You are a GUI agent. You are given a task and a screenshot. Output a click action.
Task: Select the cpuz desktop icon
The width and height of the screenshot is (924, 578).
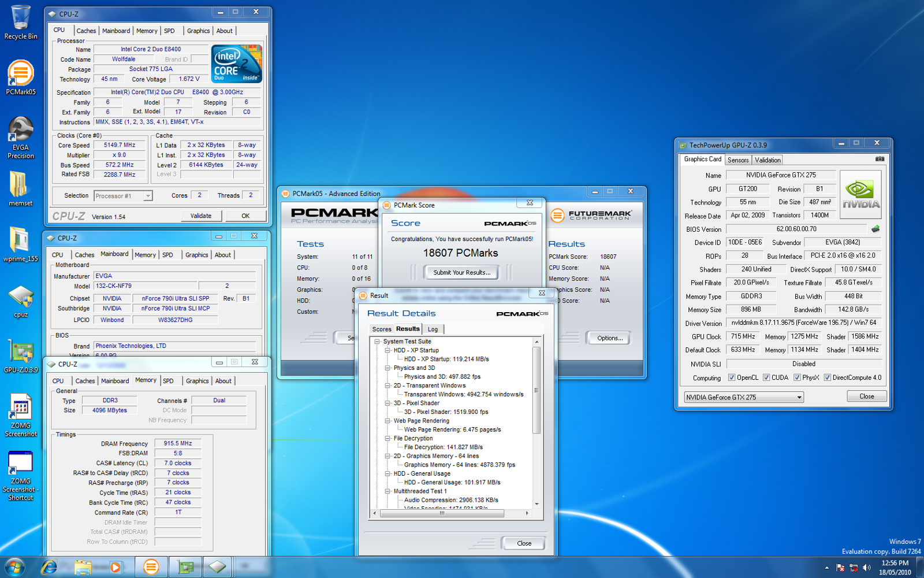[21, 301]
